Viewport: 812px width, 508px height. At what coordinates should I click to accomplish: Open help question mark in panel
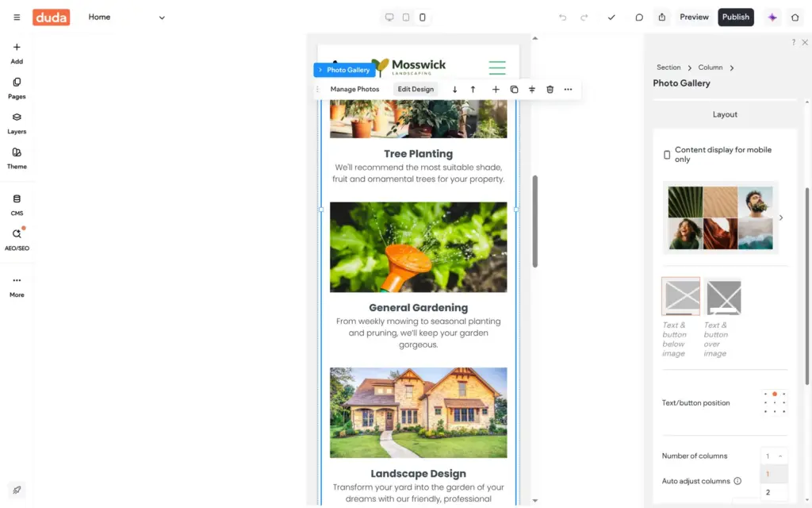pyautogui.click(x=793, y=43)
